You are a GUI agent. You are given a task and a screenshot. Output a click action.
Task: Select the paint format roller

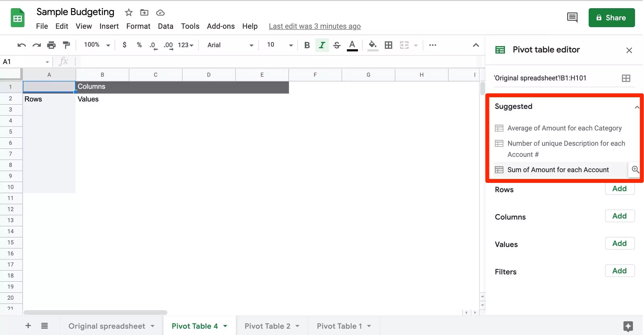pyautogui.click(x=66, y=45)
